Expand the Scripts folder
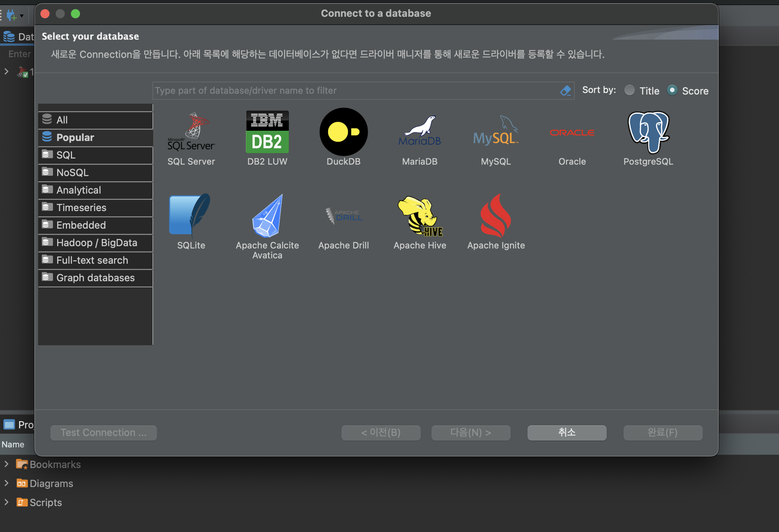Image resolution: width=779 pixels, height=532 pixels. pos(6,502)
